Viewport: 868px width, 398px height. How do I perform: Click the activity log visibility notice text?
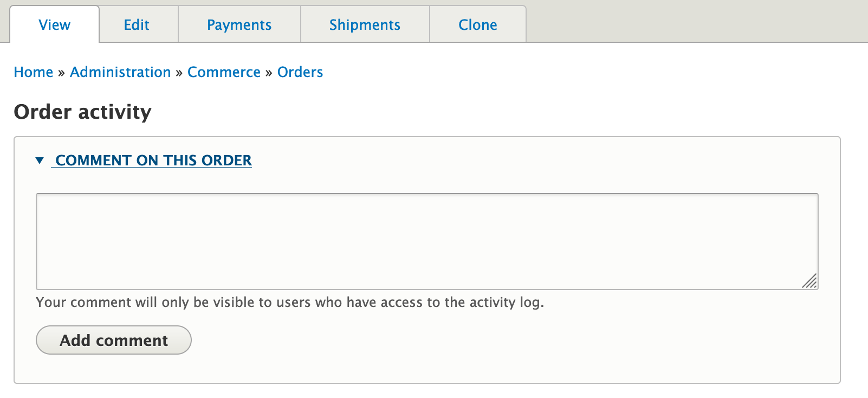coord(289,302)
